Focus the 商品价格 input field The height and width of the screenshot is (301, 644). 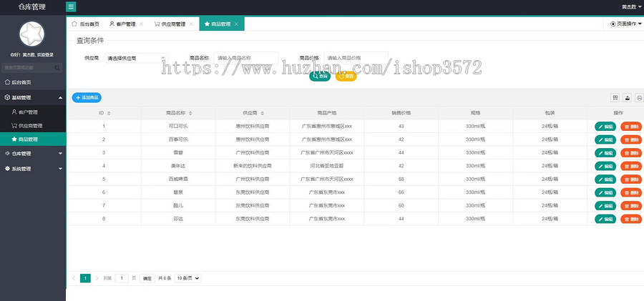pyautogui.click(x=356, y=58)
